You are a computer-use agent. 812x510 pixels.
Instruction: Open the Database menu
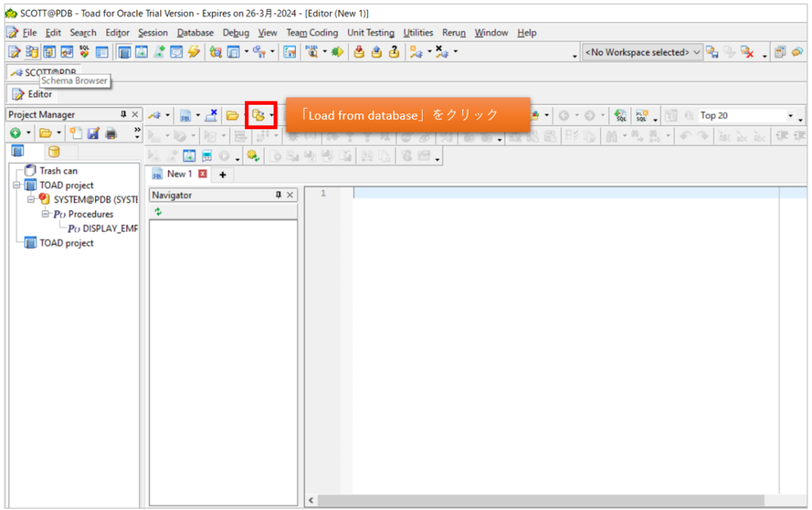click(x=195, y=33)
